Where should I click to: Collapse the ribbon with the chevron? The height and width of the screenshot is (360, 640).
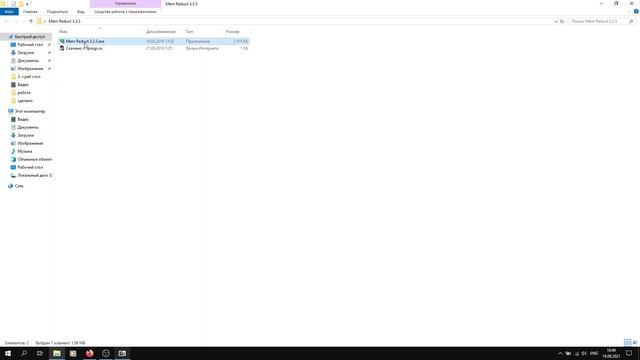pyautogui.click(x=629, y=11)
